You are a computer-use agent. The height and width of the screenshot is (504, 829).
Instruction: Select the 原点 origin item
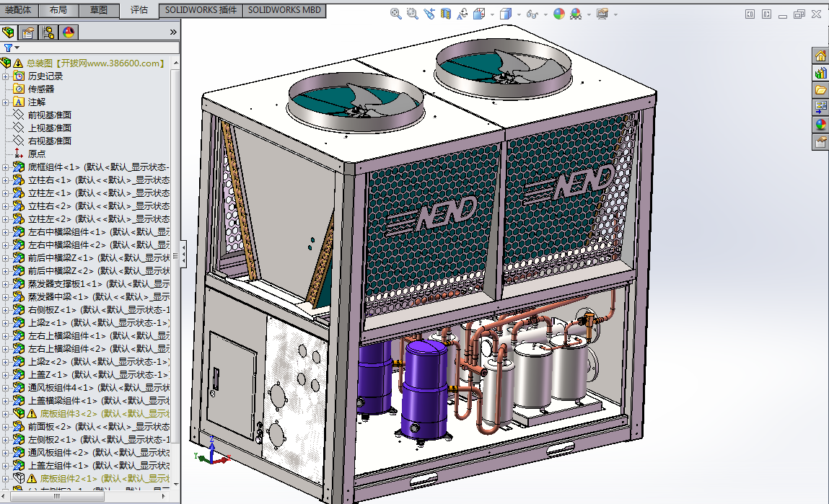coord(37,154)
